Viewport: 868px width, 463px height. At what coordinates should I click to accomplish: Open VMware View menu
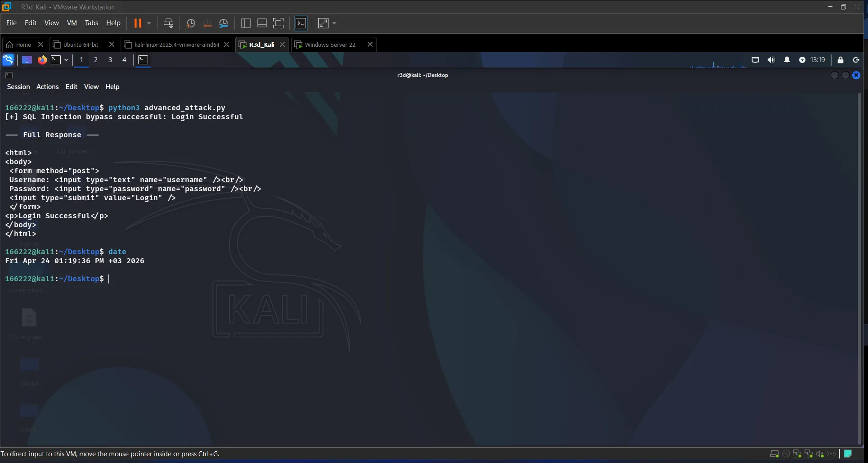[51, 23]
